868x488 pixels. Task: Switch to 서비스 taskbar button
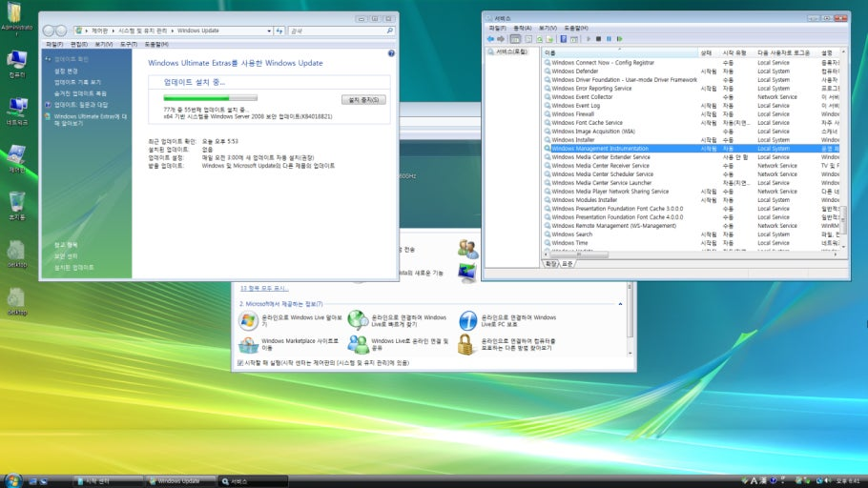tap(253, 481)
